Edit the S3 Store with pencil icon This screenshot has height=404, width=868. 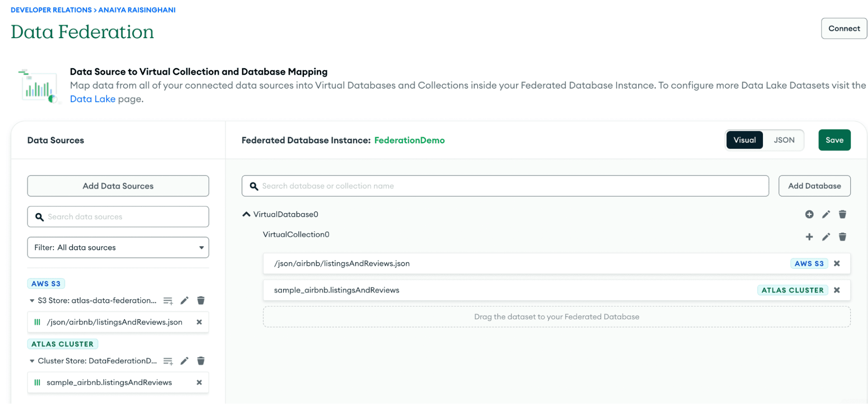184,301
